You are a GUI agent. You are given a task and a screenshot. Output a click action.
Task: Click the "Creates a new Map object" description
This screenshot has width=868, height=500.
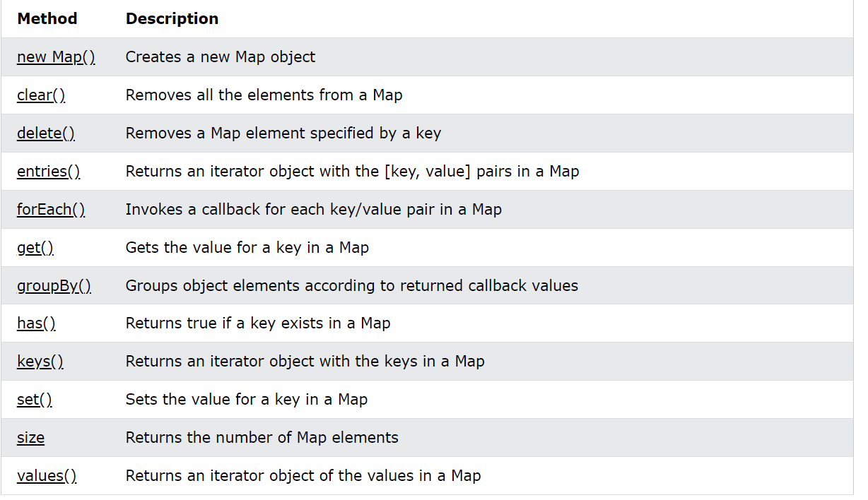[x=221, y=57]
